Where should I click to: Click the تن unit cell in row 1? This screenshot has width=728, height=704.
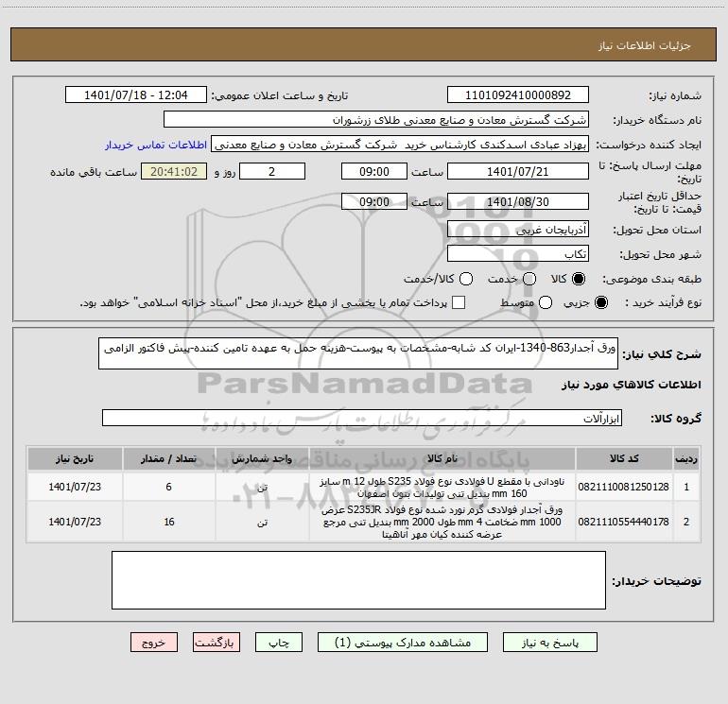[262, 488]
